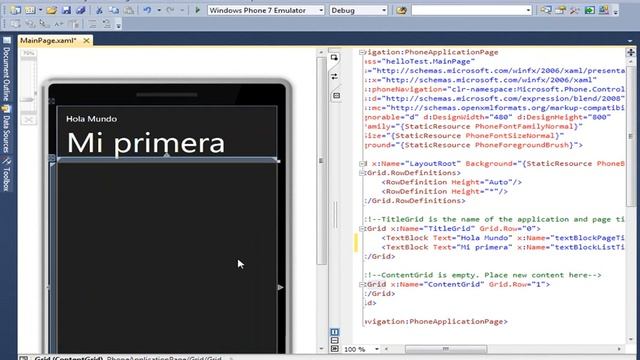Click the Extension Manager toolbar icon
Image resolution: width=640 pixels, height=360 pixels.
point(604,10)
